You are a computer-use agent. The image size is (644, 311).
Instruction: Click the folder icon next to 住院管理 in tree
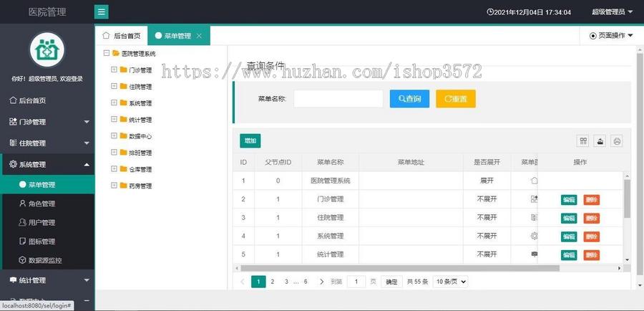pos(124,86)
